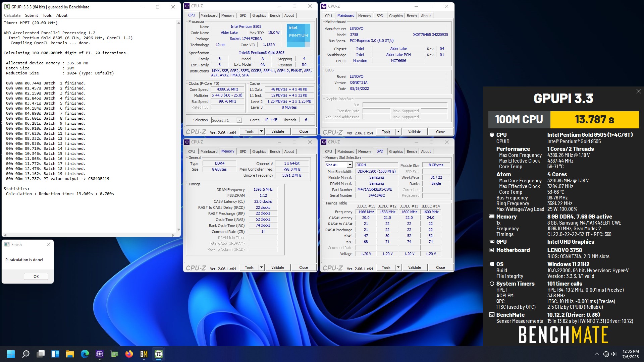Click Memory section icon in BenchMate panel
Screen dimensions: 644x362
click(x=492, y=217)
